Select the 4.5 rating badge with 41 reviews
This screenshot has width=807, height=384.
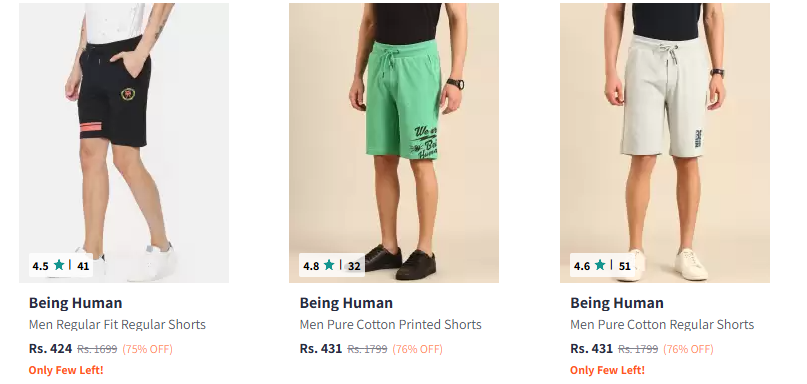tap(61, 266)
